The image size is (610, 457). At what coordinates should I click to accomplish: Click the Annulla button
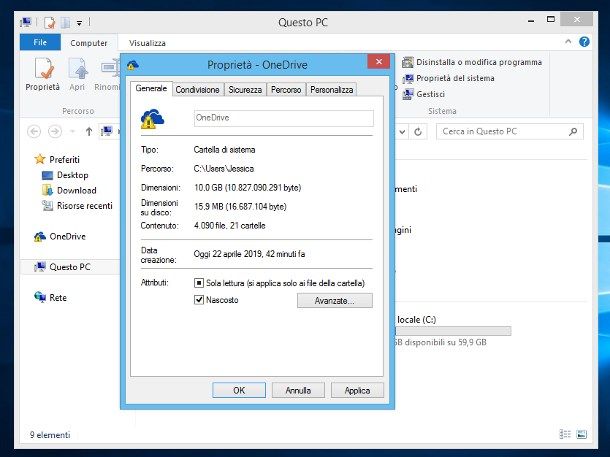coord(298,390)
